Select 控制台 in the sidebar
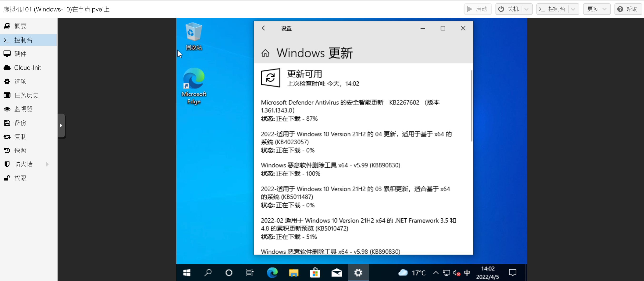 [29, 40]
